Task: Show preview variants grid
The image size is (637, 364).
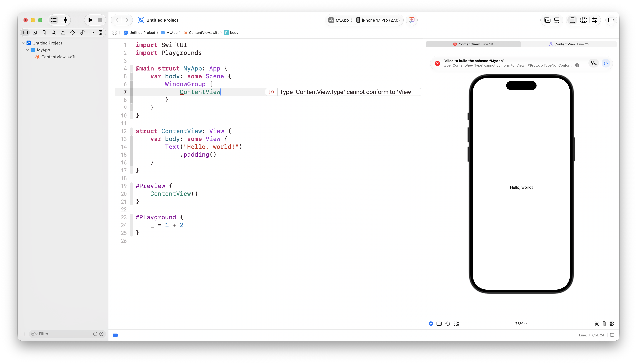Action: (x=456, y=323)
